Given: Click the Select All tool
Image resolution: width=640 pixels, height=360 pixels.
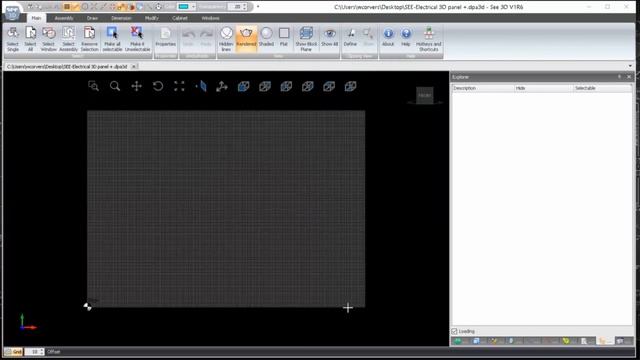Looking at the screenshot, I should tap(30, 39).
